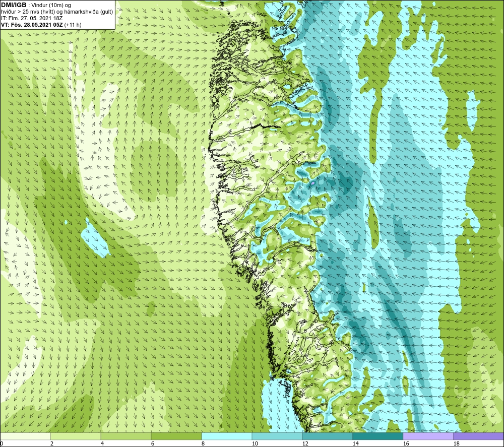Screen dimensions: 504x447
Task: Click the scale label '14'
Action: [x=355, y=444]
